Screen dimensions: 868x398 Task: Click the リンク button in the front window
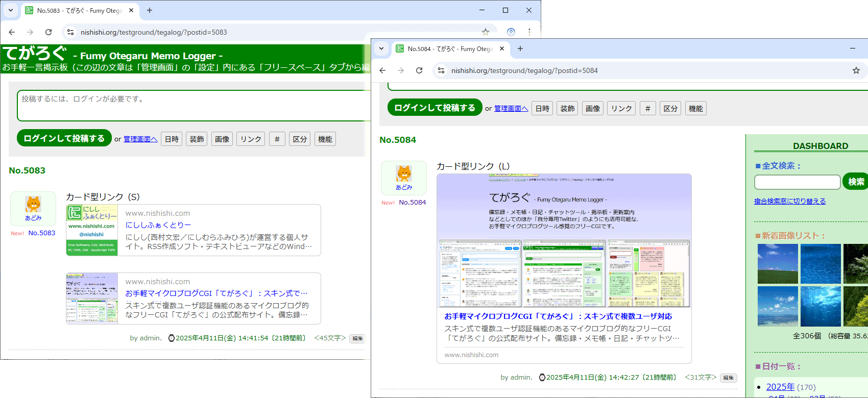pos(621,108)
